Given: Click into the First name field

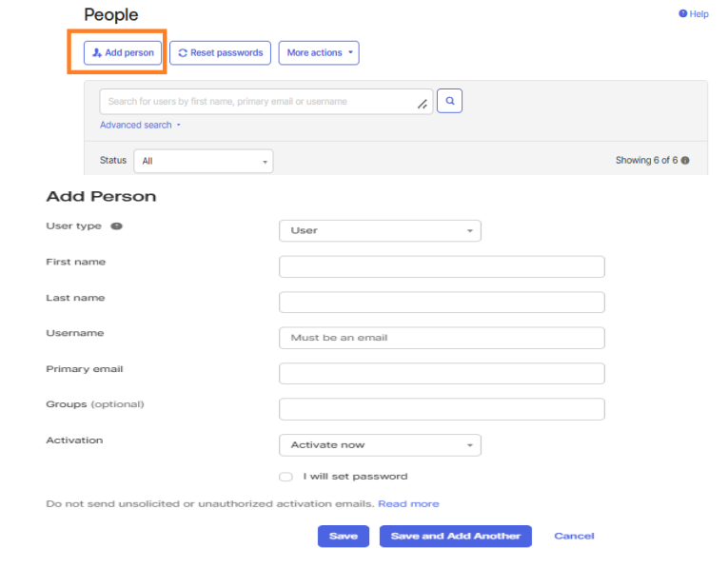Looking at the screenshot, I should 442,266.
